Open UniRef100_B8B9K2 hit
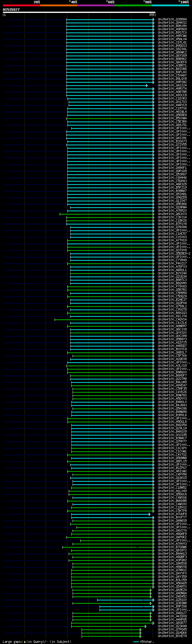This screenshot has width=192, height=644. 172,59
